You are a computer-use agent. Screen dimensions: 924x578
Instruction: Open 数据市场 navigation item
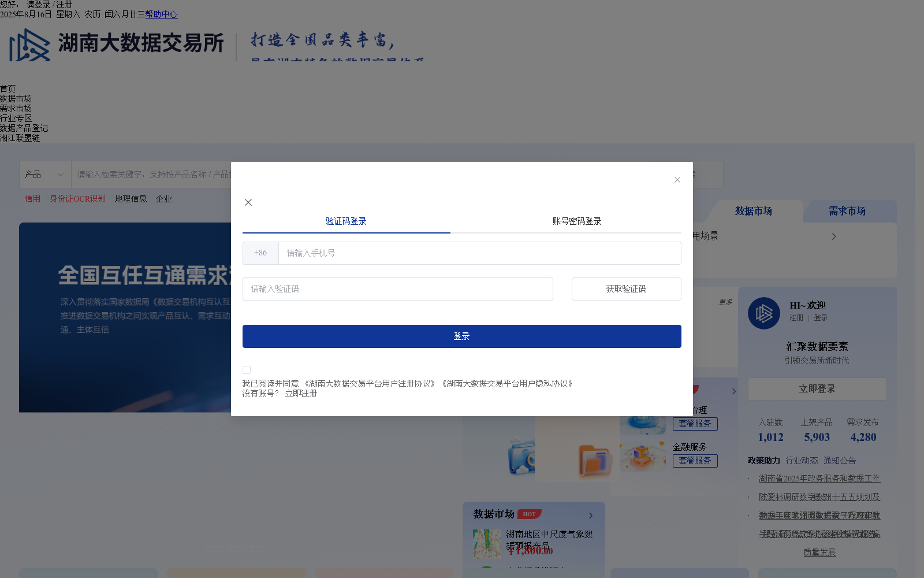[16, 99]
